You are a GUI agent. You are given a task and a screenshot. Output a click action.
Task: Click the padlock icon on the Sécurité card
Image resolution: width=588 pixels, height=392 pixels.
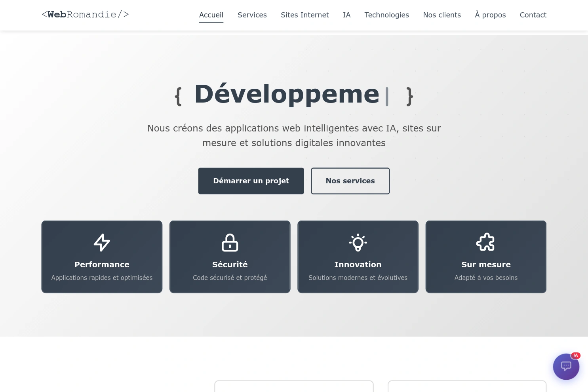click(x=230, y=242)
